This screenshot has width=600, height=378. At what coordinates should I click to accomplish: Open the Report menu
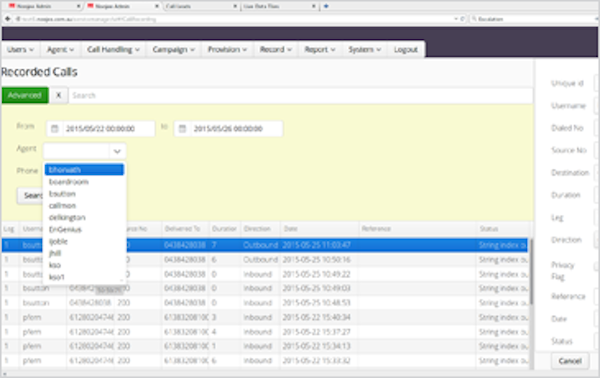(320, 49)
